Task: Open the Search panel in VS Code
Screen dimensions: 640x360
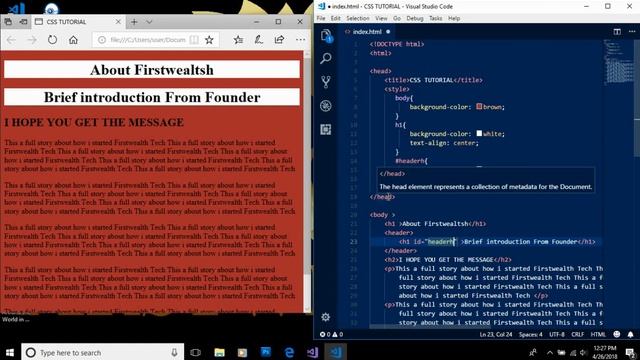Action: point(326,58)
